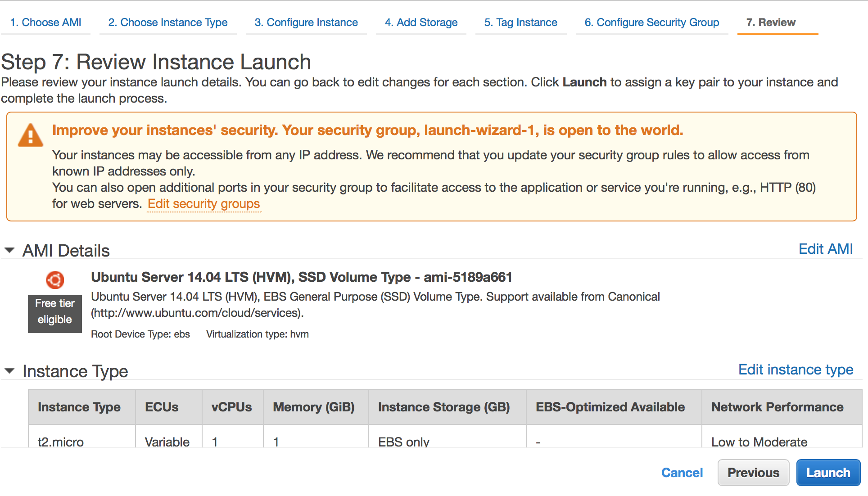
Task: Cancel the instance launch wizard
Action: tap(682, 473)
